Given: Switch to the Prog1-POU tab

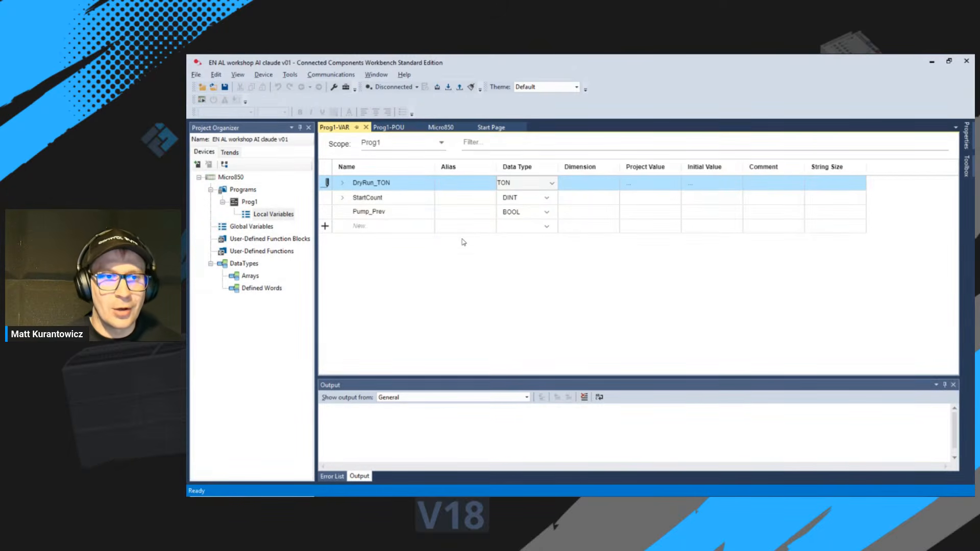Looking at the screenshot, I should coord(388,128).
